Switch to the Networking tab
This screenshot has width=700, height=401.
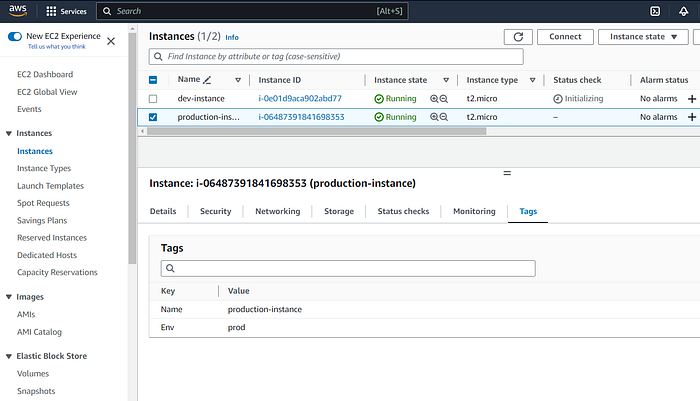click(x=278, y=211)
